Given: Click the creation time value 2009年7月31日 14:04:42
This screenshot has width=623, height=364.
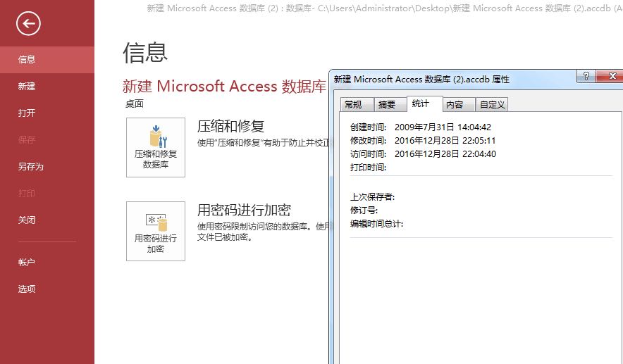Looking at the screenshot, I should tap(443, 127).
